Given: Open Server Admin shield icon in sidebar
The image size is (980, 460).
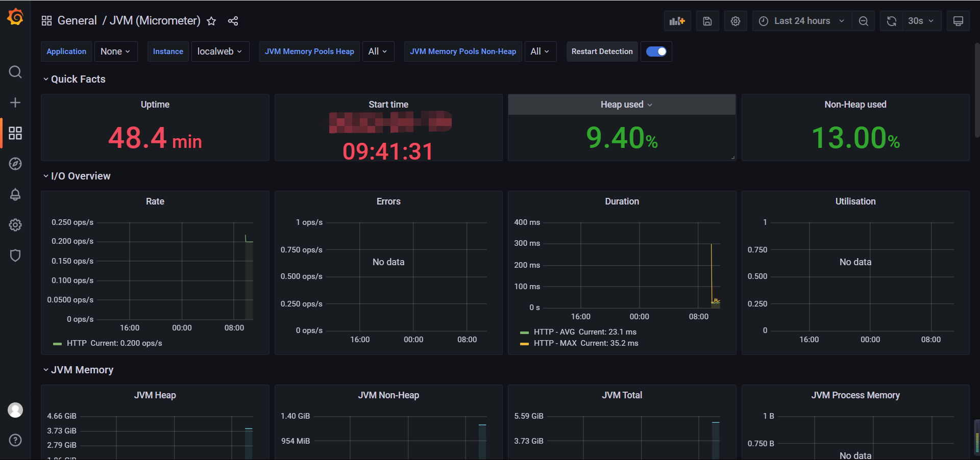Looking at the screenshot, I should coord(15,255).
